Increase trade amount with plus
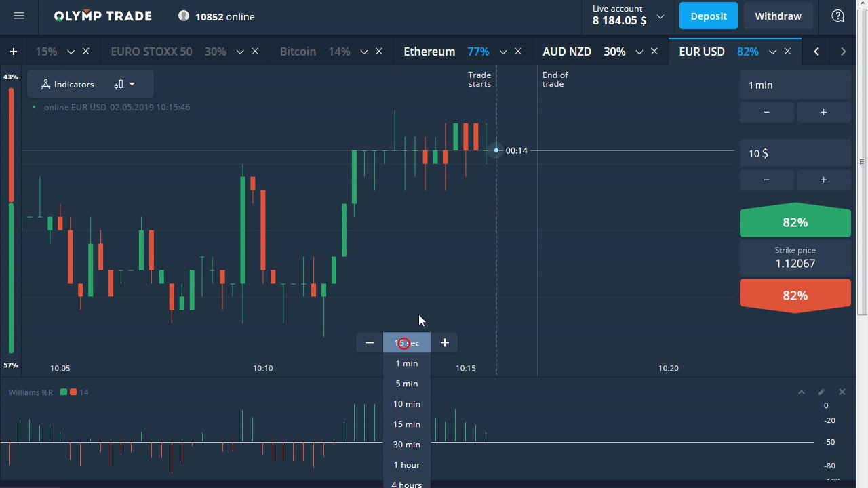Screen dimensions: 868x488 (824, 180)
